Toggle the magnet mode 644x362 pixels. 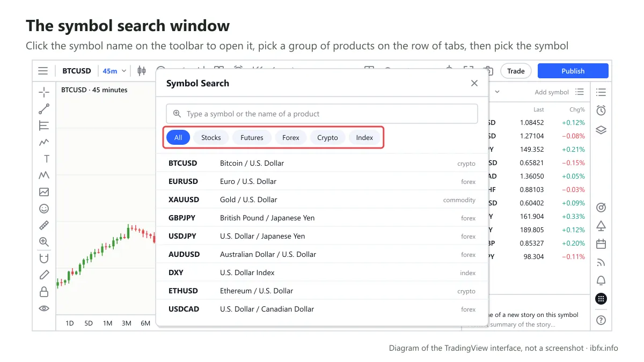pyautogui.click(x=44, y=258)
